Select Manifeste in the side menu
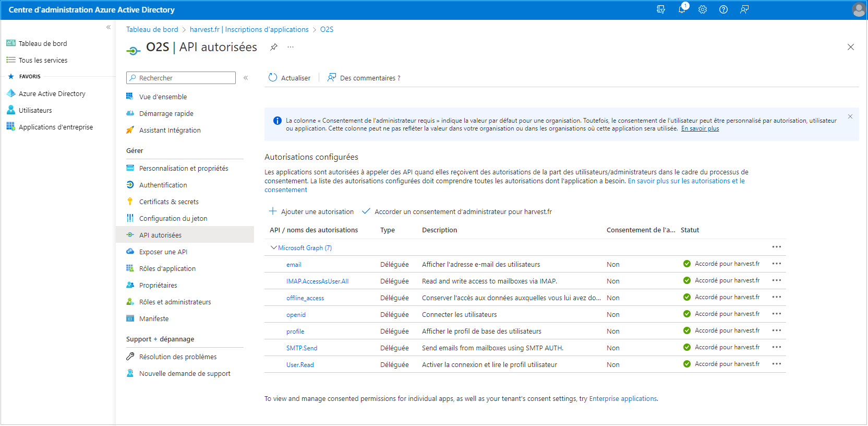The width and height of the screenshot is (868, 426). coord(154,318)
